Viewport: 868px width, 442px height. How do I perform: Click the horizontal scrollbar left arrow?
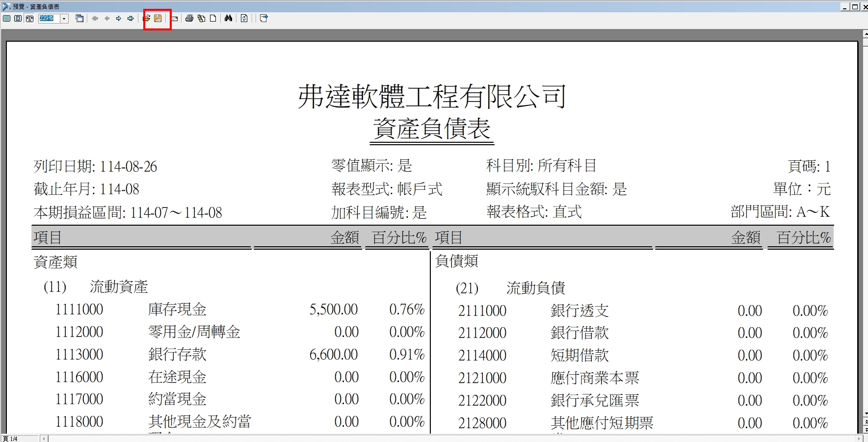click(x=44, y=439)
